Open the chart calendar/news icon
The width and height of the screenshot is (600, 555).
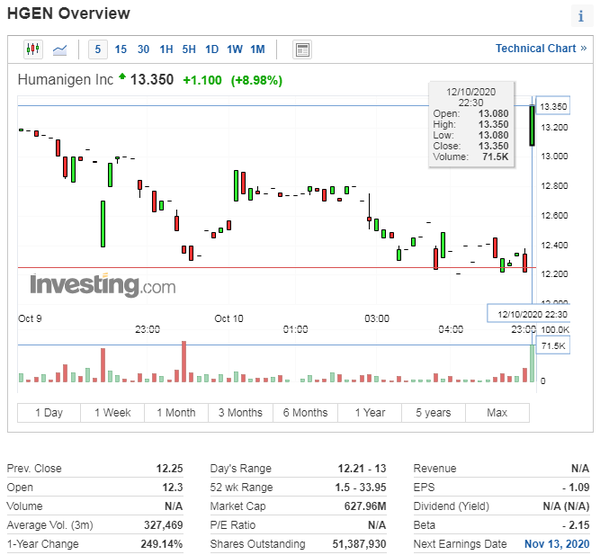coord(302,49)
